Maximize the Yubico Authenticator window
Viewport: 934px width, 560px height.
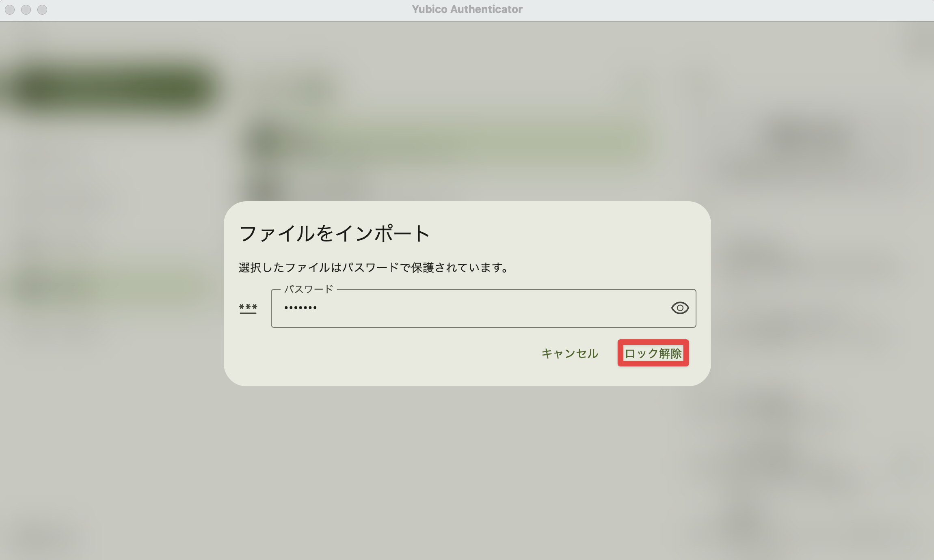42,9
